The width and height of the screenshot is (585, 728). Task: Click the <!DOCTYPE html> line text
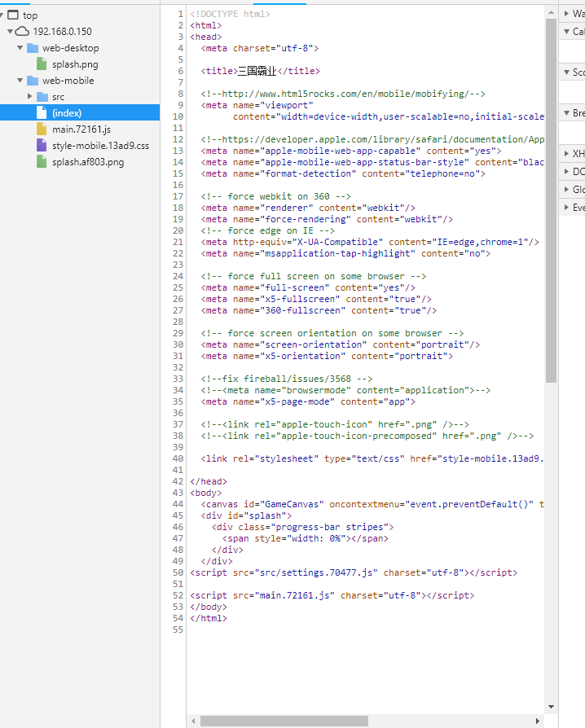[230, 14]
